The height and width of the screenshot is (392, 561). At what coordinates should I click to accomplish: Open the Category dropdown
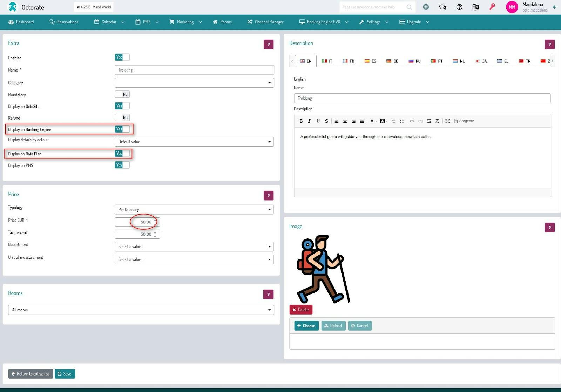click(x=194, y=83)
